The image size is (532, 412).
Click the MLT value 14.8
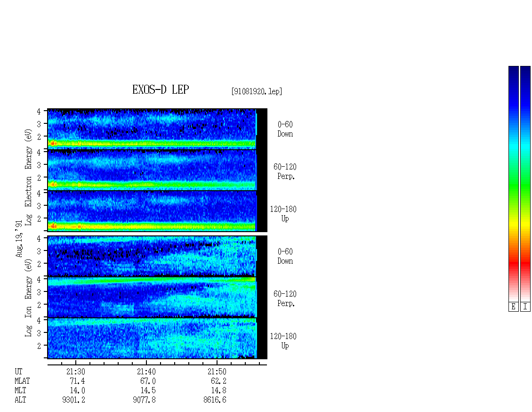point(218,391)
